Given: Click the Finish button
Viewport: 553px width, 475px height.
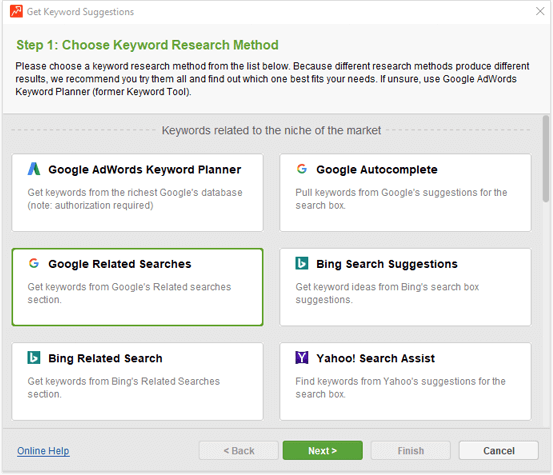Looking at the screenshot, I should point(411,451).
